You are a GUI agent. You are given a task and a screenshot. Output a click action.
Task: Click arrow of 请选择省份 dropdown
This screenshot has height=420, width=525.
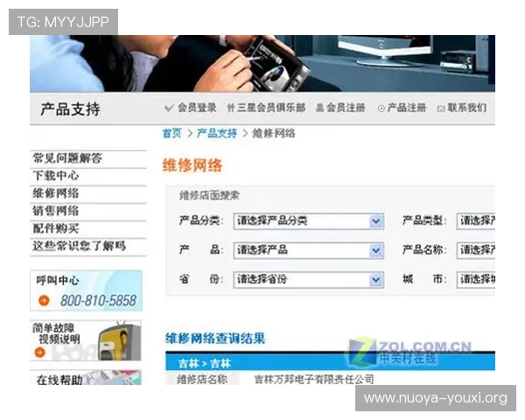(x=376, y=279)
